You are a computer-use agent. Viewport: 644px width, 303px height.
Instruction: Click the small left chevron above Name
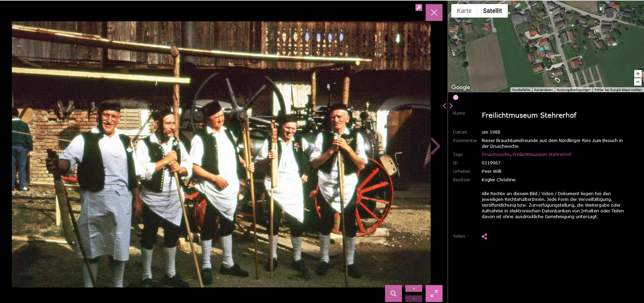(445, 106)
